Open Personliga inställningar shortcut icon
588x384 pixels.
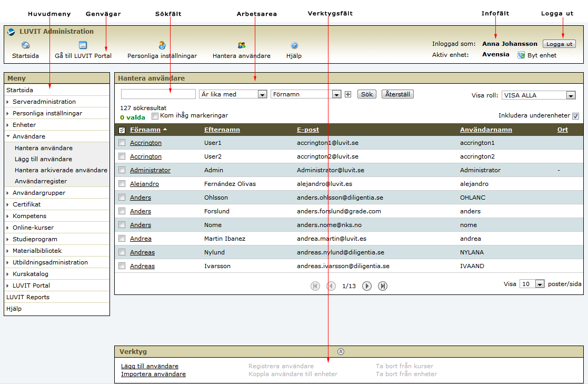click(x=162, y=45)
